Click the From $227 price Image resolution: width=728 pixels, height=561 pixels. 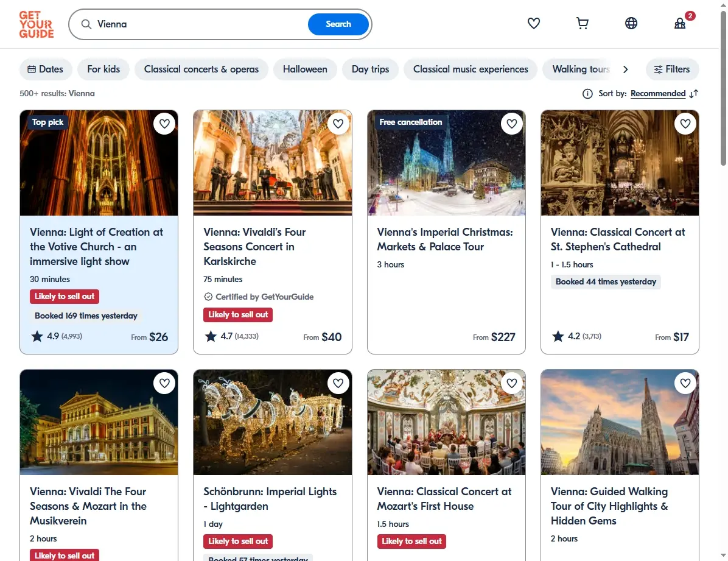(494, 337)
